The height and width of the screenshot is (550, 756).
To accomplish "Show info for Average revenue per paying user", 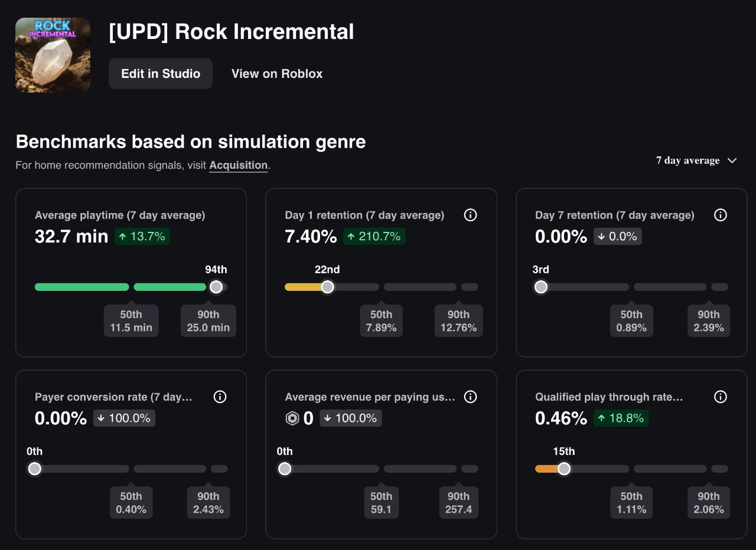I will coord(470,397).
